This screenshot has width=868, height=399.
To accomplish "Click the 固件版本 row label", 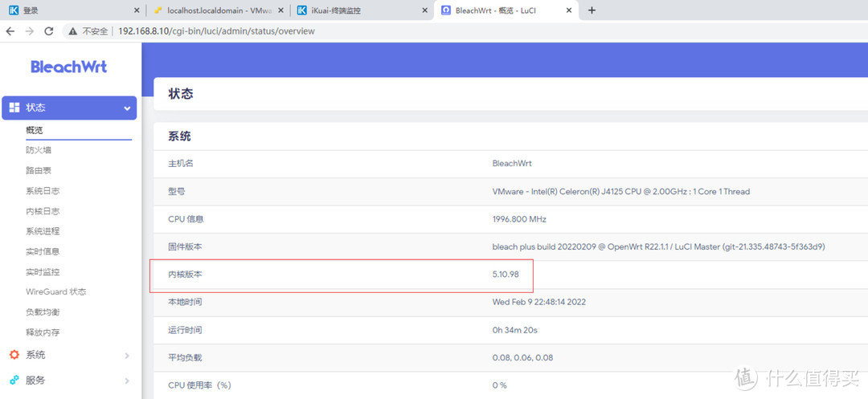I will click(185, 246).
